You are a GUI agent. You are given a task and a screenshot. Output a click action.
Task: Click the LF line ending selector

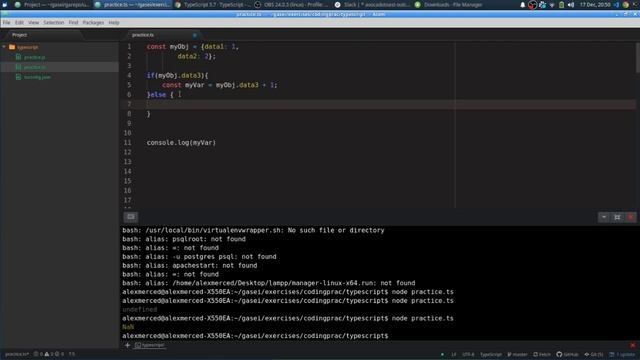453,355
